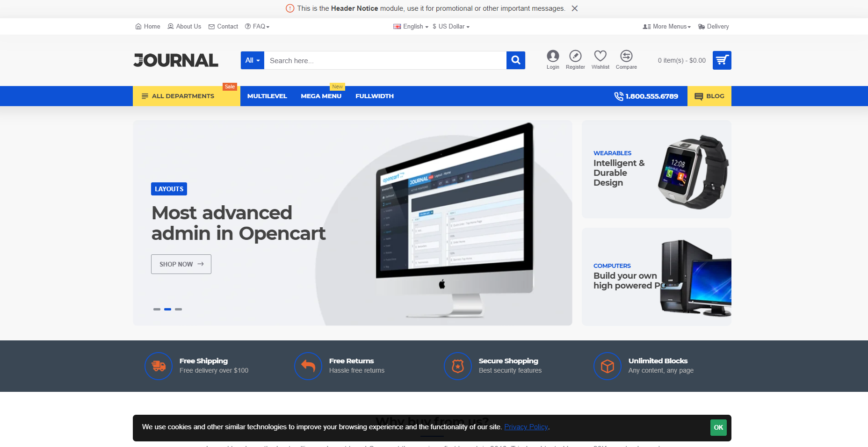Click the Intelligent & Durable Design heading
Image resolution: width=868 pixels, height=447 pixels.
[x=619, y=173]
